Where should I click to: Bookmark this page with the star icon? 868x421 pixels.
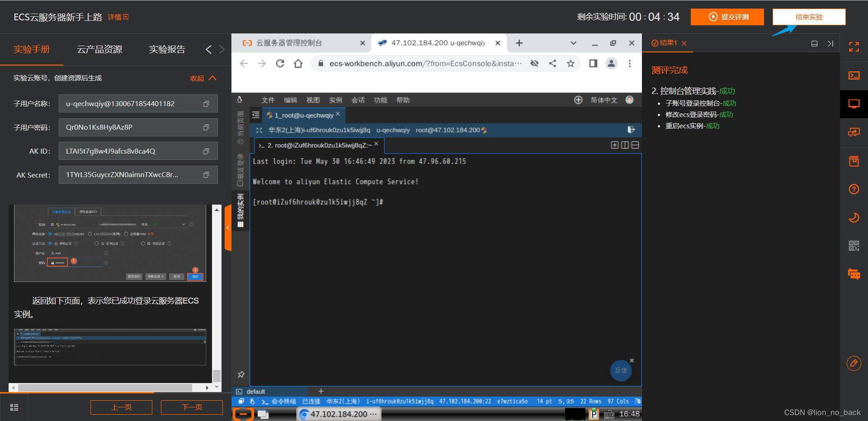tap(571, 64)
